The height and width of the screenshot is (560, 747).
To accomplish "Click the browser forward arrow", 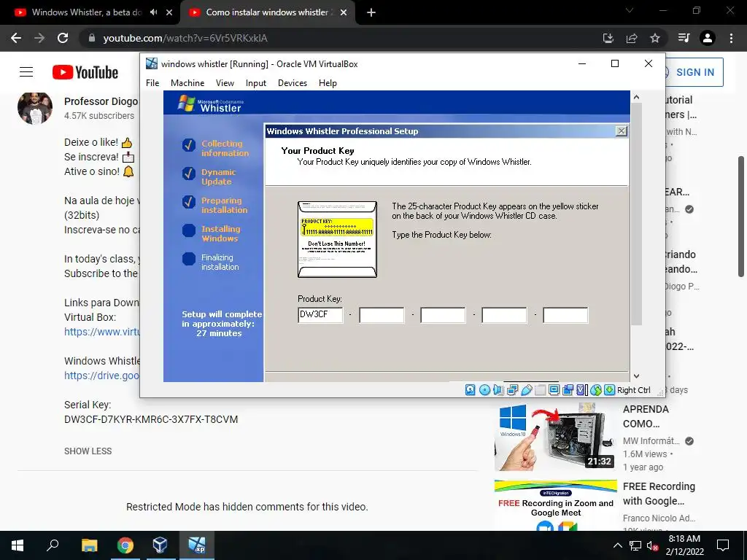I will click(x=39, y=38).
